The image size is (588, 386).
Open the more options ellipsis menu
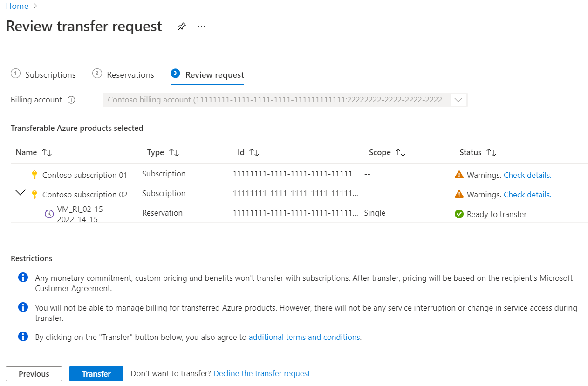201,27
